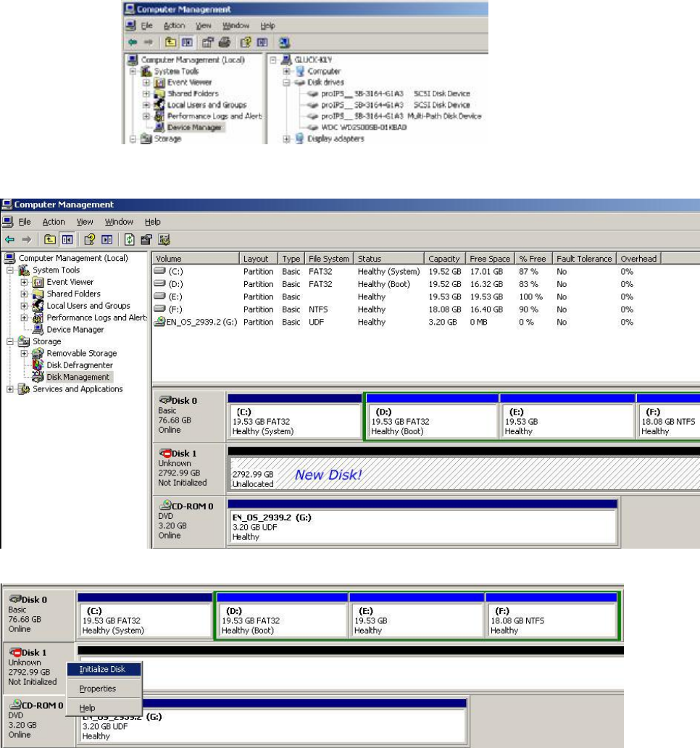Select the Multi-Path Disk Device entry
700x748 pixels.
[x=401, y=116]
